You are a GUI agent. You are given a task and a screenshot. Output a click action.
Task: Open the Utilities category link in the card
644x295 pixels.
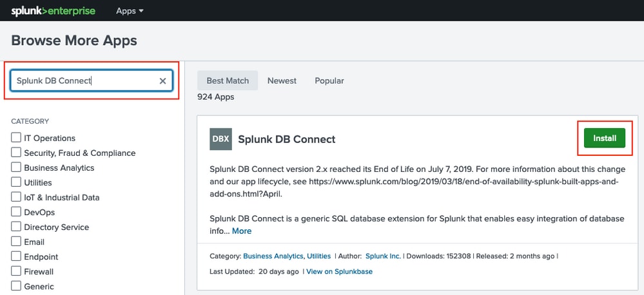coord(318,256)
